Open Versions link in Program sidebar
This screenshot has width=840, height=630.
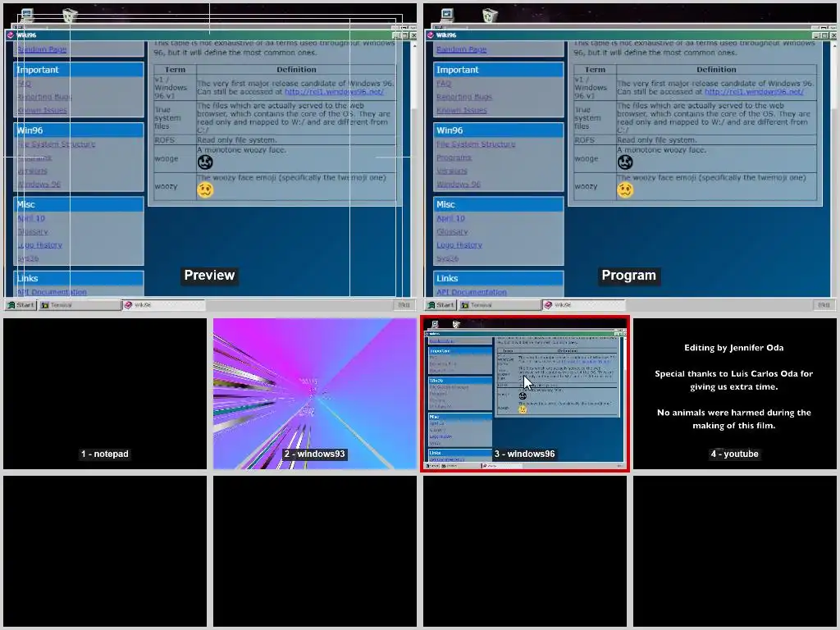click(452, 171)
